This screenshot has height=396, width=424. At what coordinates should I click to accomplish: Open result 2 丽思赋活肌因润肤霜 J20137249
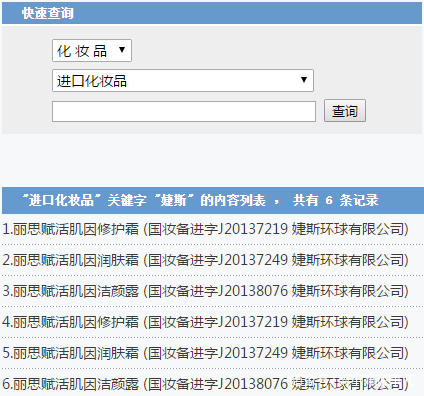205,260
